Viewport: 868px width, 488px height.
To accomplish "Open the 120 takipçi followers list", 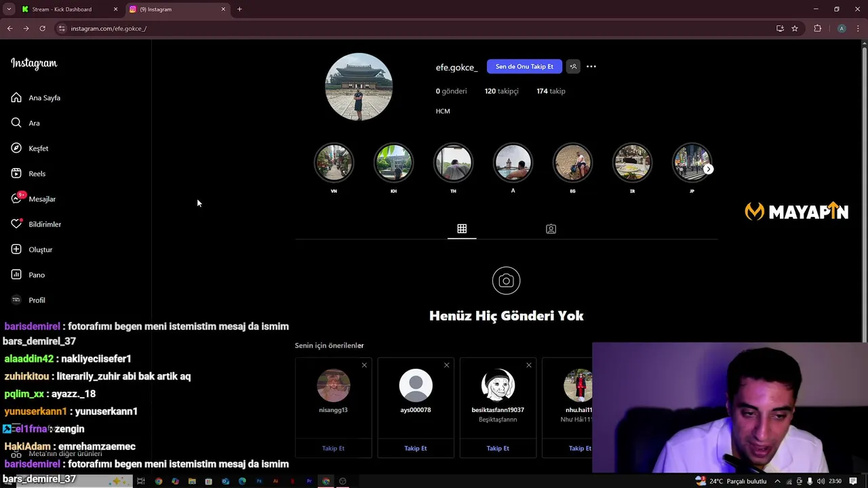I will [x=501, y=91].
